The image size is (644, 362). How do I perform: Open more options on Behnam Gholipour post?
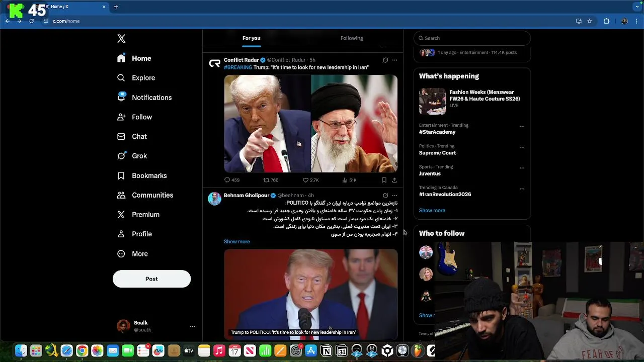click(x=394, y=196)
